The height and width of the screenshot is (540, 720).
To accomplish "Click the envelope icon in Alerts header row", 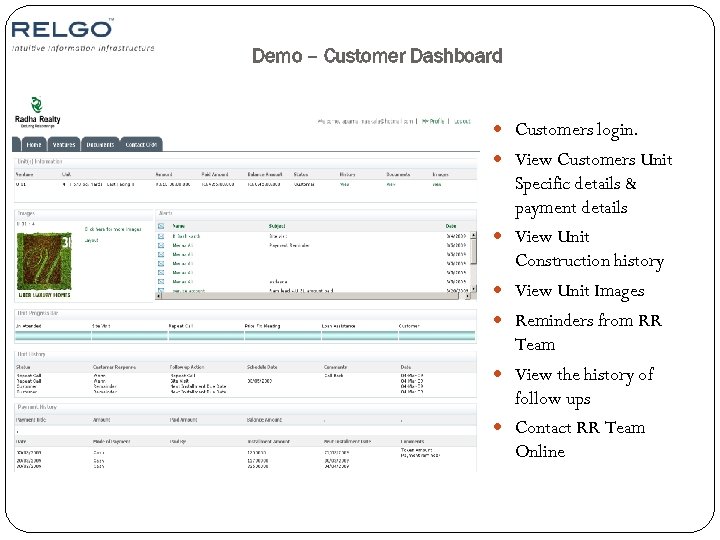I will pyautogui.click(x=161, y=226).
